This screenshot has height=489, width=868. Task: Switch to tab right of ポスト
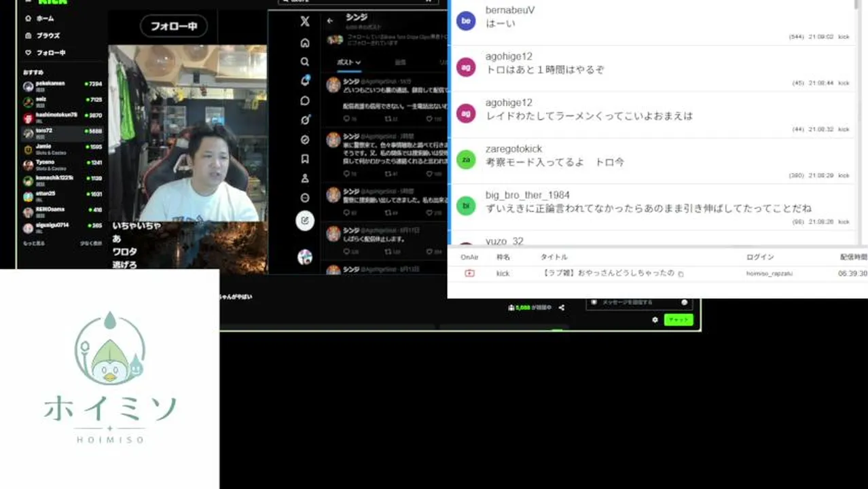tap(400, 62)
